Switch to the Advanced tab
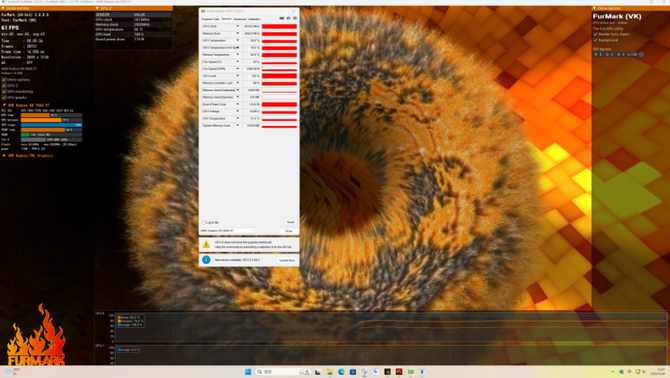670x378 pixels. pos(240,19)
